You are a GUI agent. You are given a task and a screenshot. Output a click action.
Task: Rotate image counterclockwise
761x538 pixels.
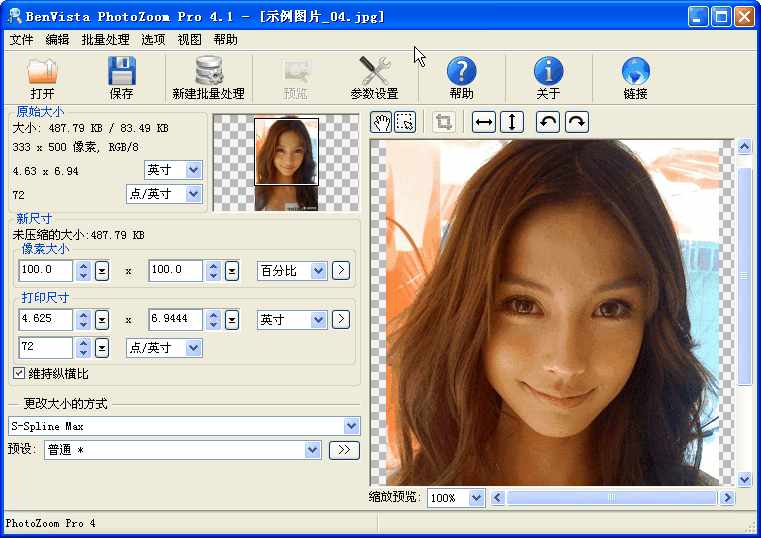pyautogui.click(x=548, y=122)
